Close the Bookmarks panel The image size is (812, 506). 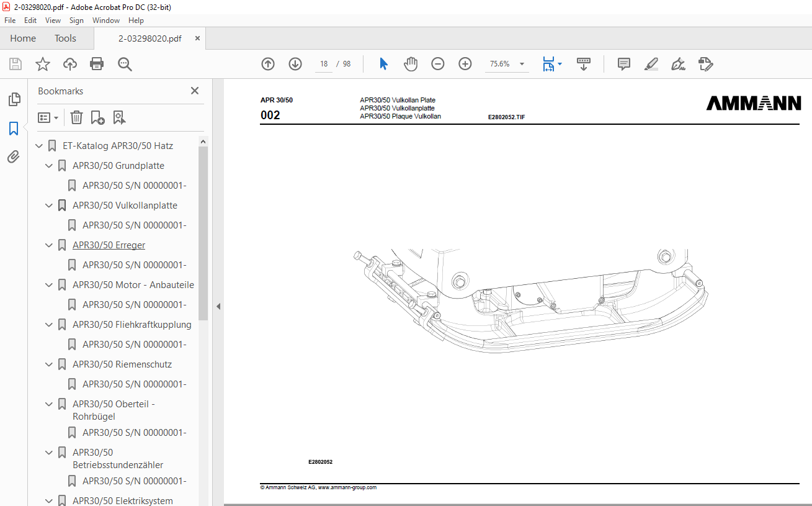point(195,91)
